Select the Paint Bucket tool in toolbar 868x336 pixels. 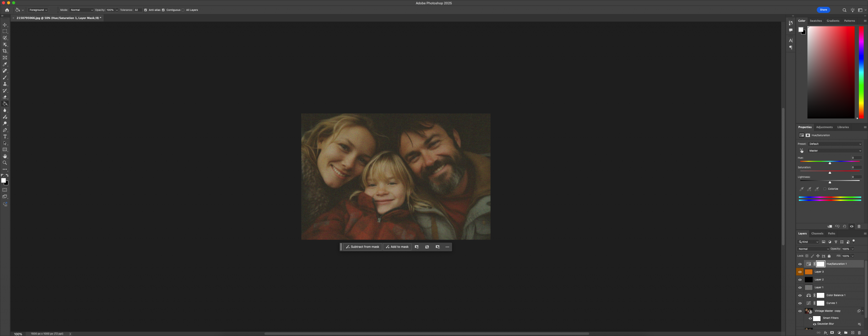tap(5, 104)
